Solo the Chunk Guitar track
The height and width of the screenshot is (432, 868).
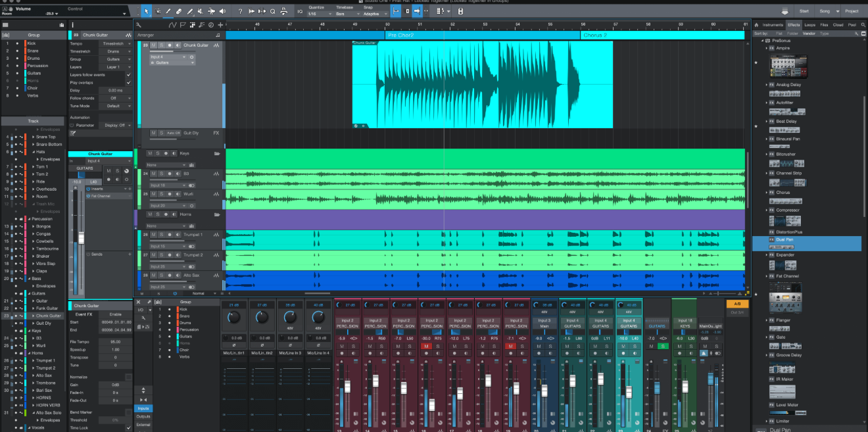[x=160, y=45]
